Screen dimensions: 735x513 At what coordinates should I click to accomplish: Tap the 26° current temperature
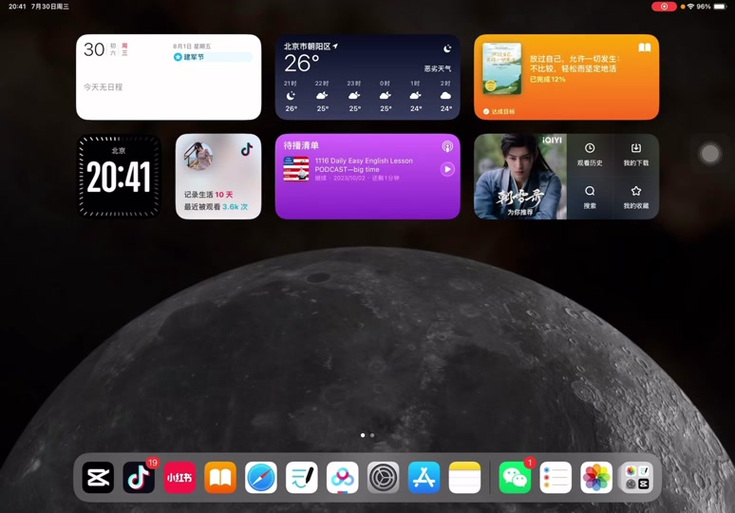[x=301, y=63]
